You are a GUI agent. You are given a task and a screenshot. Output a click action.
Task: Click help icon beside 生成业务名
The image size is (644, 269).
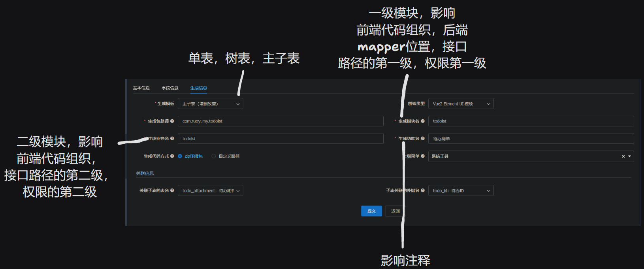pos(172,139)
